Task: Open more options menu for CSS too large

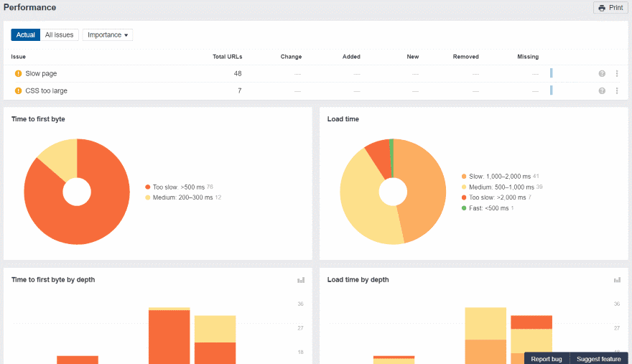Action: tap(616, 91)
